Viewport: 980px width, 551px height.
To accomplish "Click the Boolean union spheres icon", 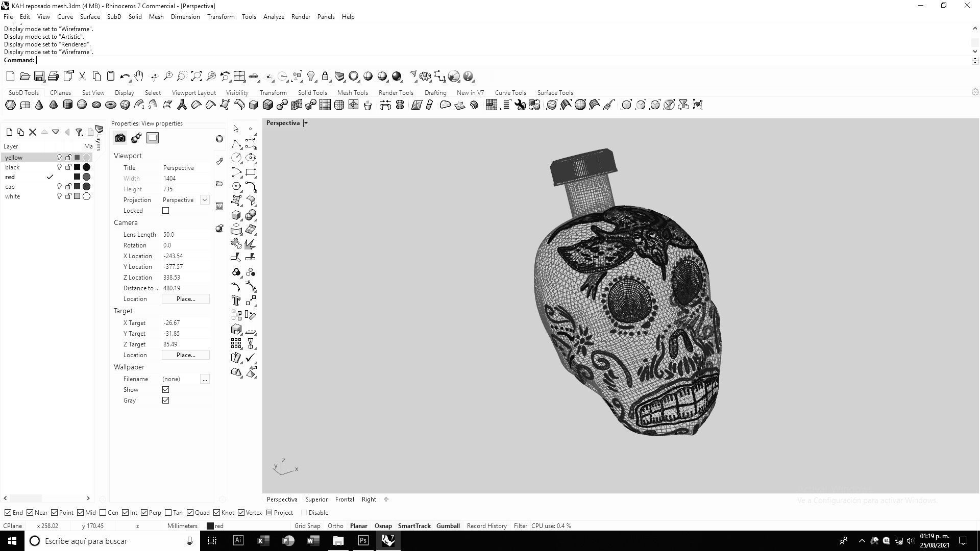I will (251, 215).
